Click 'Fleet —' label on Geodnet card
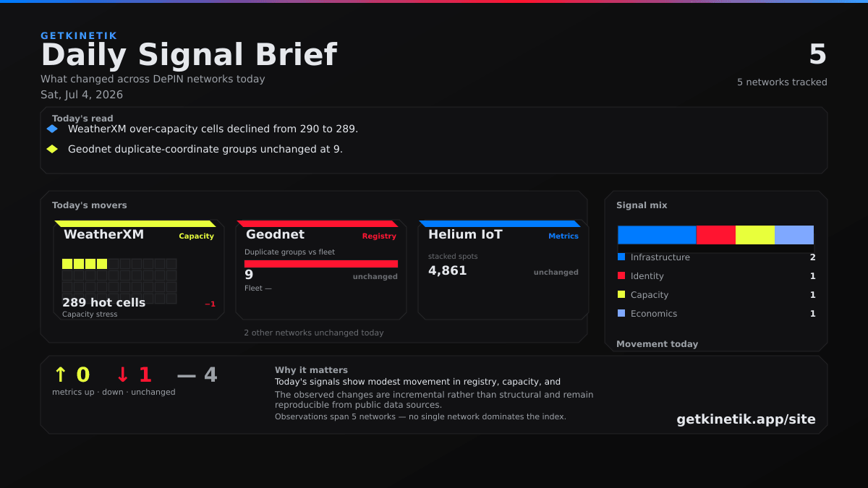Image resolution: width=868 pixels, height=488 pixels. [x=258, y=288]
